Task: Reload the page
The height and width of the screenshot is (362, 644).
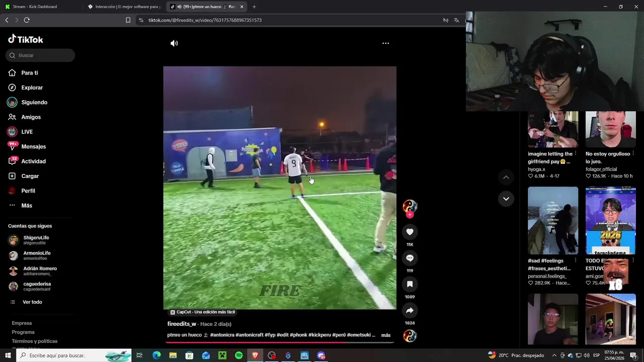Action: (27, 20)
